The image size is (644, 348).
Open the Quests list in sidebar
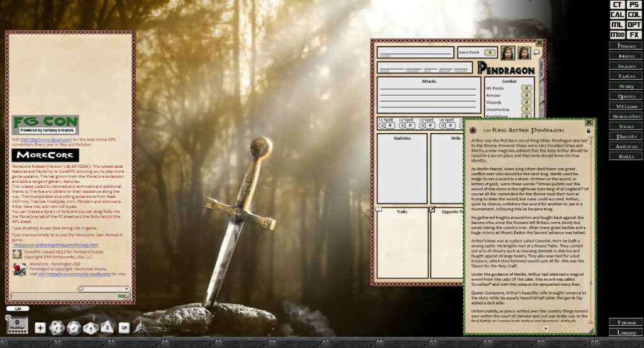(x=626, y=96)
